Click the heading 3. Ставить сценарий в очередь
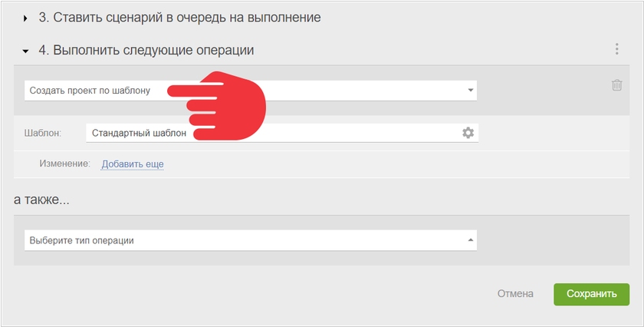The height and width of the screenshot is (327, 644). coord(179,18)
